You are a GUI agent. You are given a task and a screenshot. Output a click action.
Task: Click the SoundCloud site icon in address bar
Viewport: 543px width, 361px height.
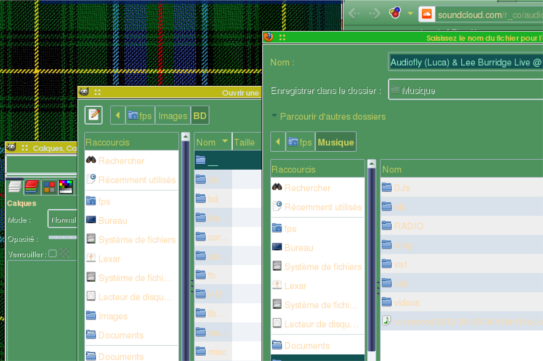click(x=427, y=15)
